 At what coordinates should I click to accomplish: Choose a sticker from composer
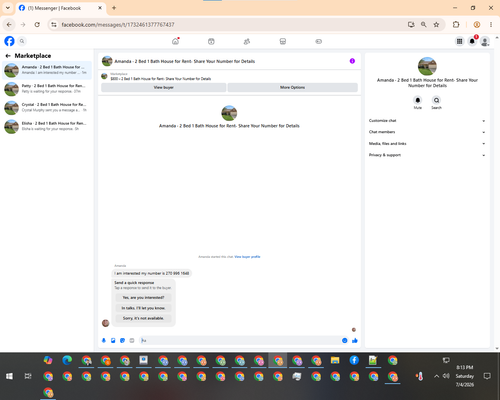click(122, 340)
